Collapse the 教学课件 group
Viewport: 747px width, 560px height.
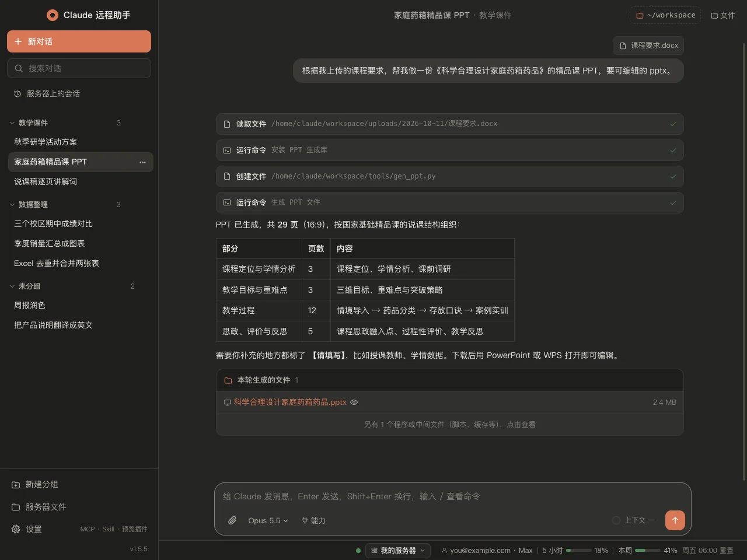click(12, 123)
